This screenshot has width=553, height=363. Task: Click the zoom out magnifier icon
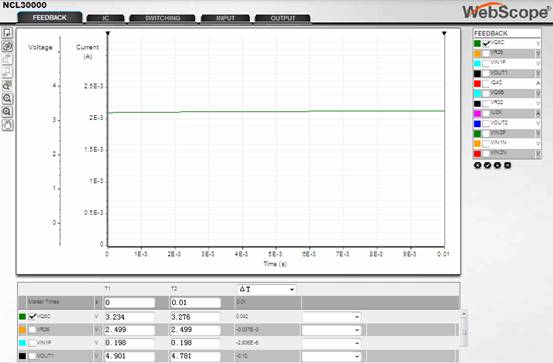tap(7, 98)
